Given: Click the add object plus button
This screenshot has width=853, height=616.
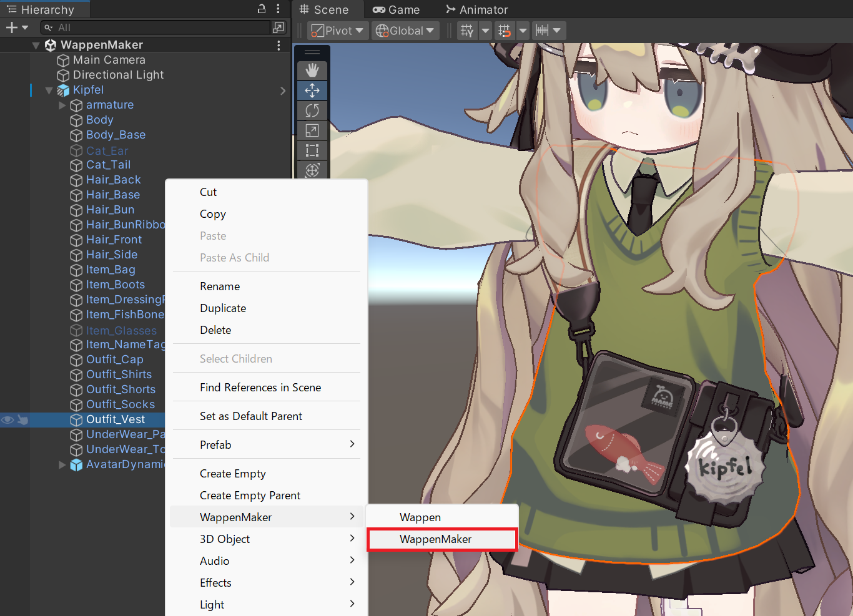Looking at the screenshot, I should tap(11, 27).
